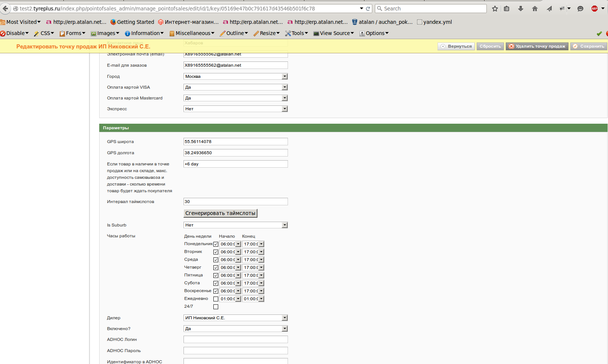Open the bookmarks list icon
Screen dimensions: 608x364
click(507, 9)
